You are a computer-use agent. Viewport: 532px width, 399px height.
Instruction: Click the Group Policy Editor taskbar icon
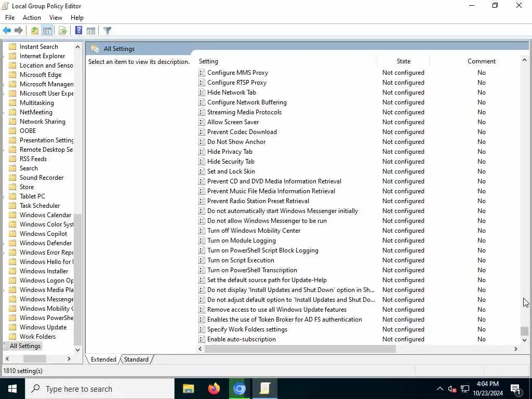264,389
